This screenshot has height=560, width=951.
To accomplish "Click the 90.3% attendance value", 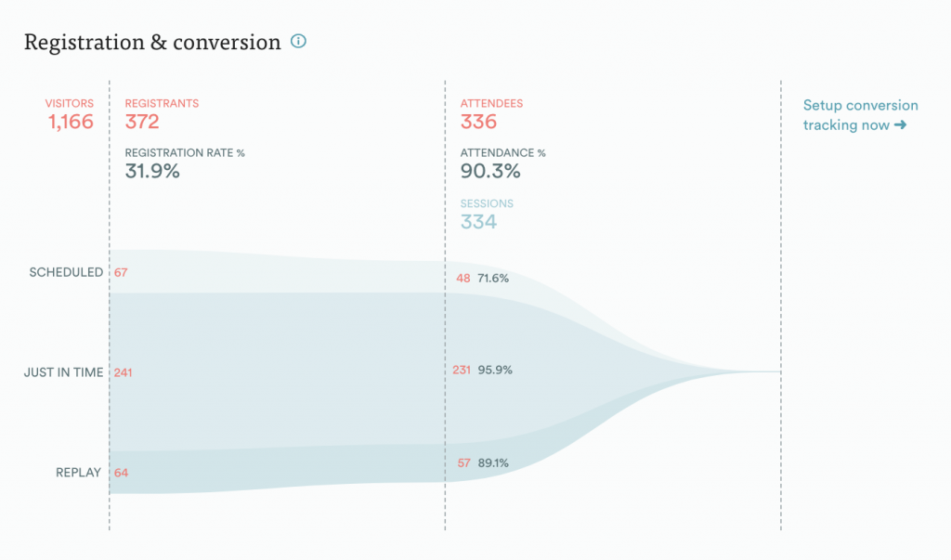I will pyautogui.click(x=490, y=171).
